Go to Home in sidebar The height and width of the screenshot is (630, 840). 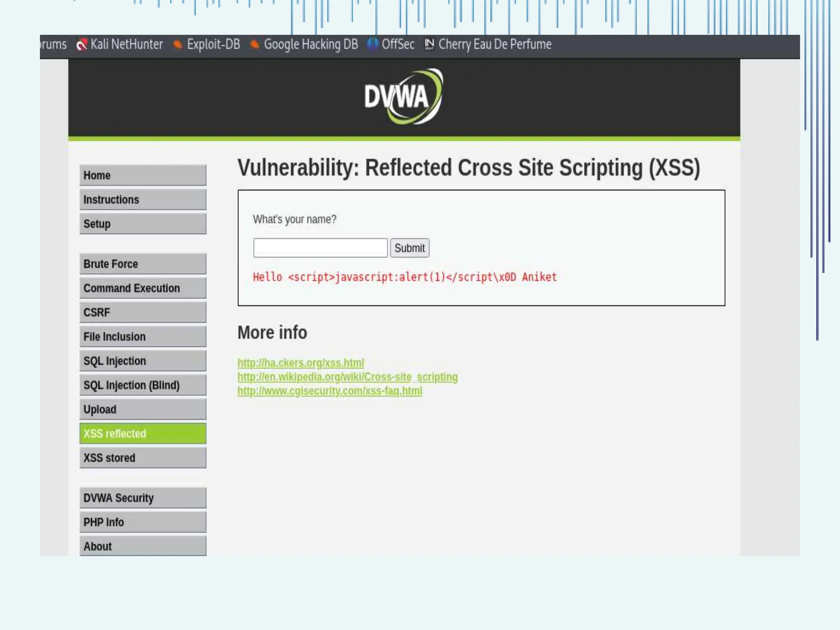pos(143,176)
